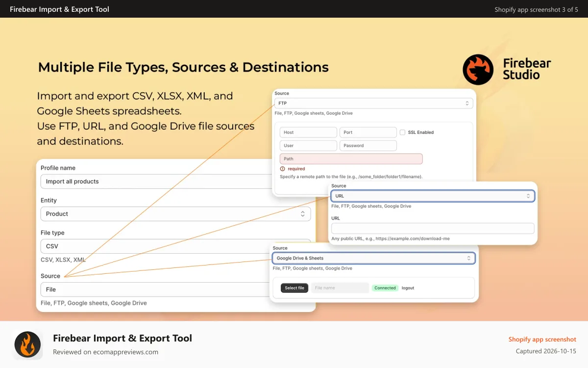Click the 'Profile name' label
Screen dimensions: 588x368
pyautogui.click(x=58, y=168)
